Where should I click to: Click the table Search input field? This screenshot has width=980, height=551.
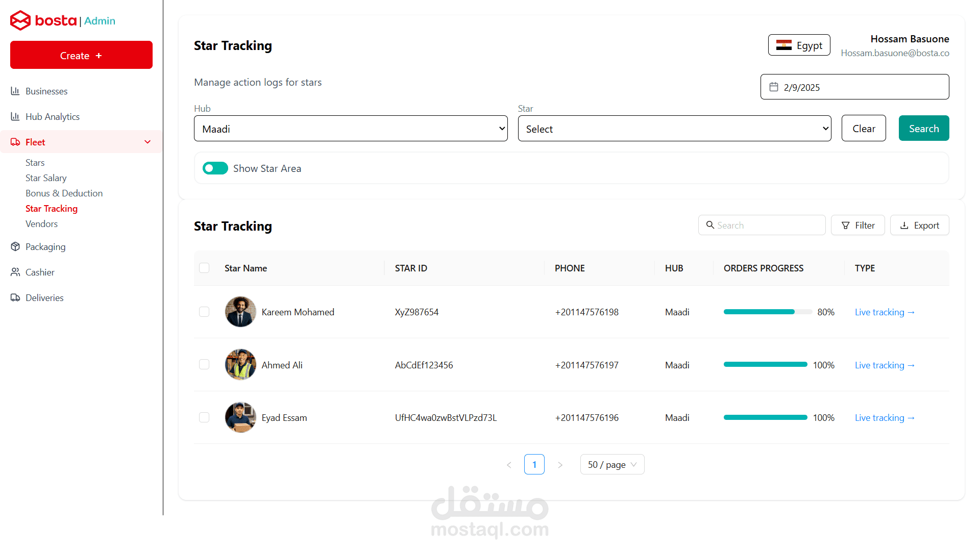(x=762, y=225)
